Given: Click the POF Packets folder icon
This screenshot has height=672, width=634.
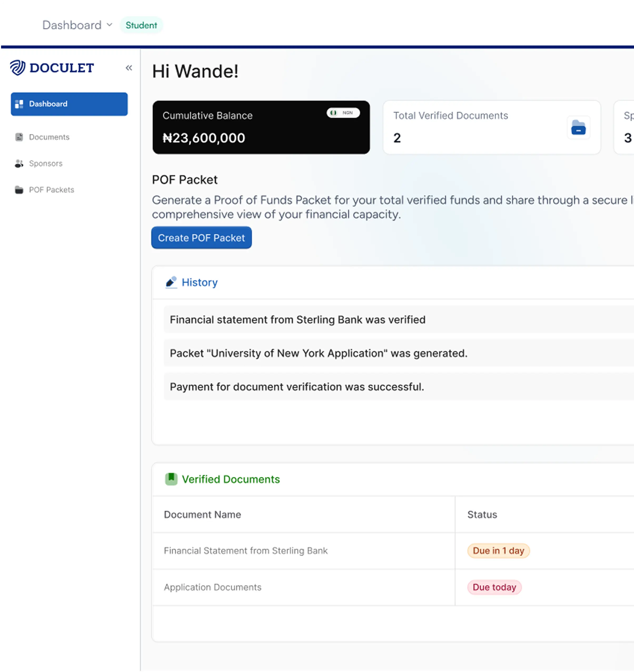Looking at the screenshot, I should tap(19, 190).
